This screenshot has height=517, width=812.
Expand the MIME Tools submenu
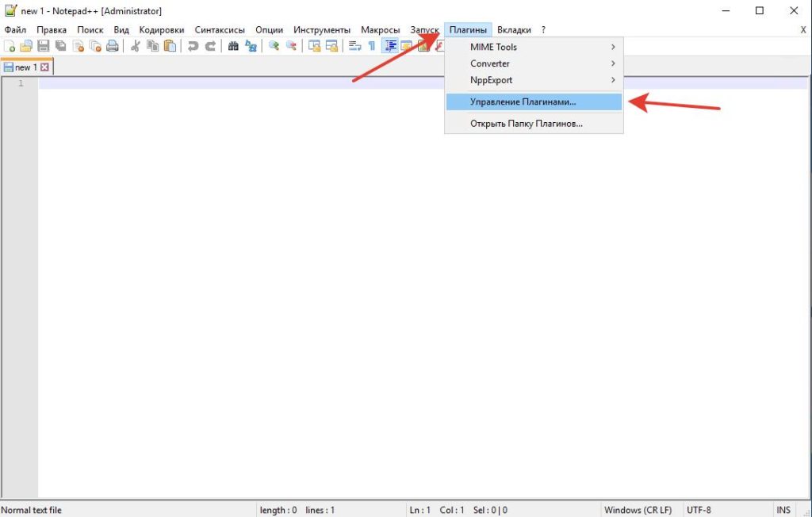click(x=534, y=47)
